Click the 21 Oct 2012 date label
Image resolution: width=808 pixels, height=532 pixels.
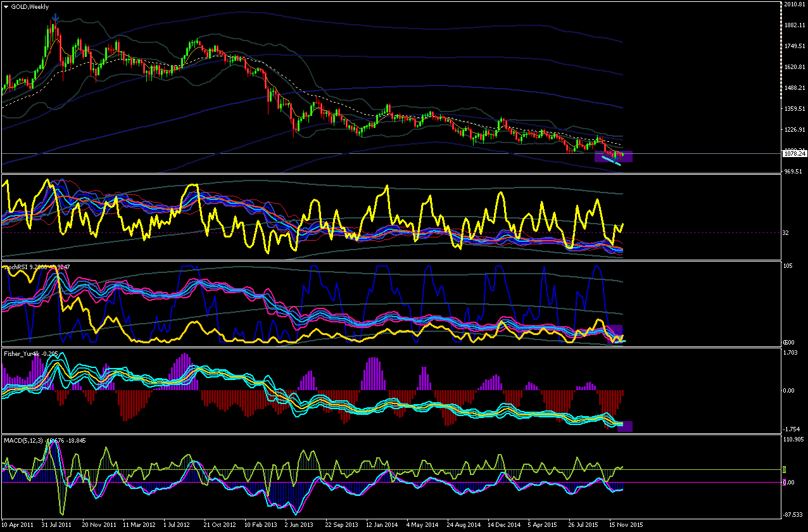(x=218, y=525)
